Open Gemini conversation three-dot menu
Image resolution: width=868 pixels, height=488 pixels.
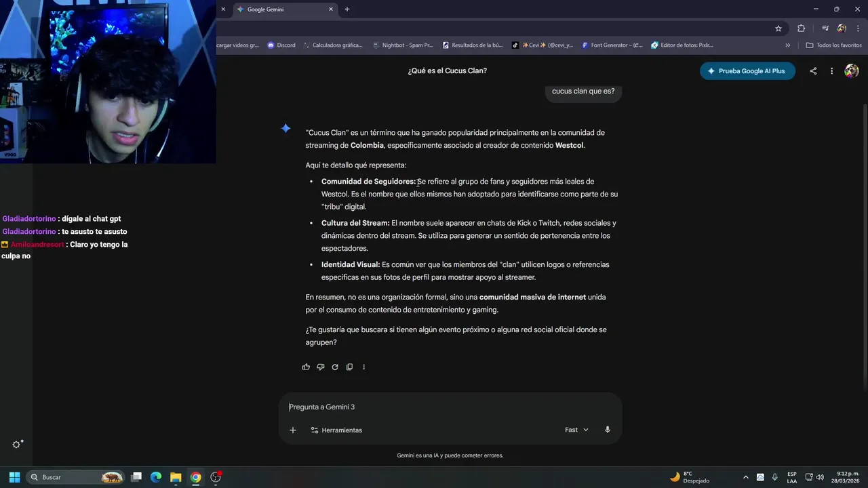pos(831,70)
